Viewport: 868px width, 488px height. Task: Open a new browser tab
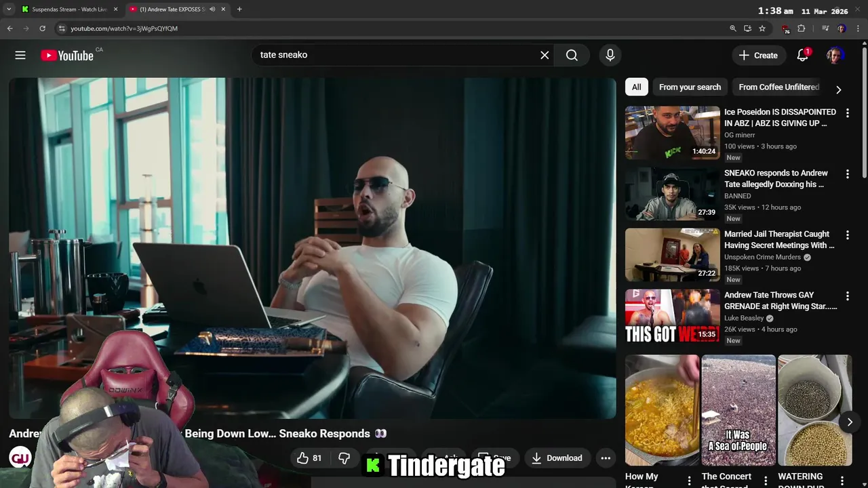coord(239,9)
